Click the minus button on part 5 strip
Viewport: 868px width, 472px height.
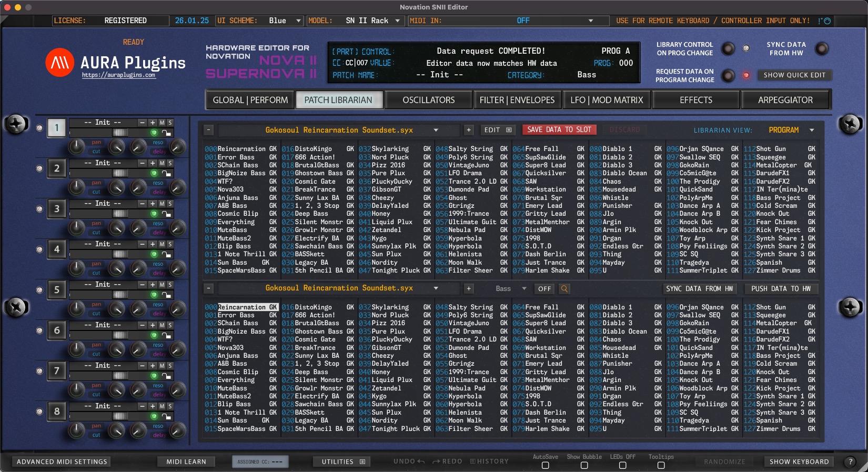[142, 285]
